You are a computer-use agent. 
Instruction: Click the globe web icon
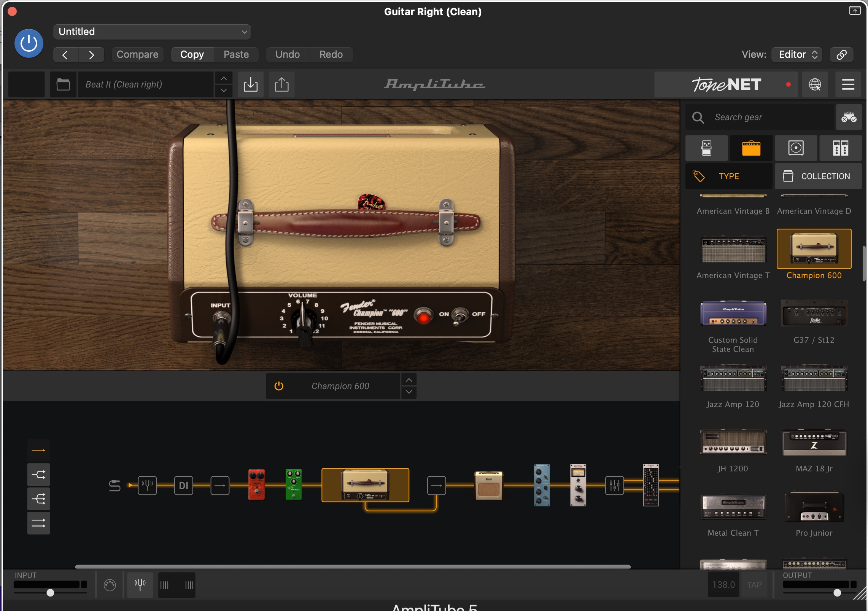click(x=815, y=84)
